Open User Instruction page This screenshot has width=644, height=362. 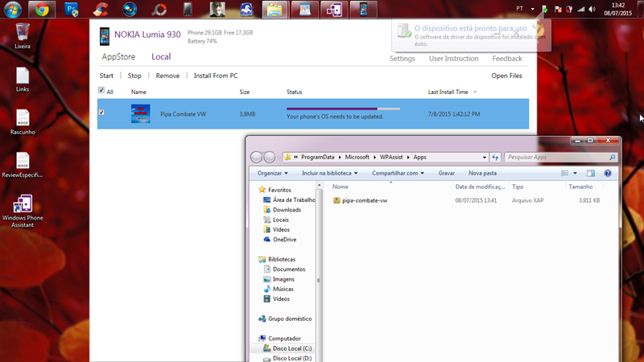(x=453, y=59)
